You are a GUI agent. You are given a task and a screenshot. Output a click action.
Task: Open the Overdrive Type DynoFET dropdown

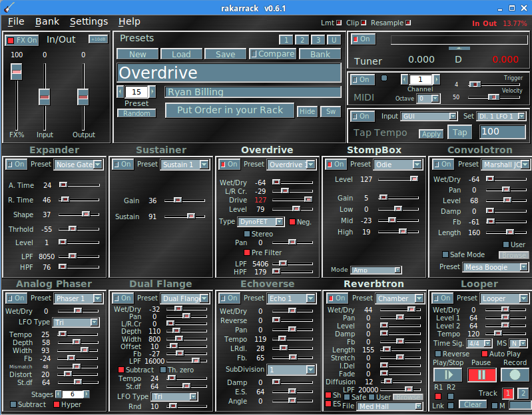pyautogui.click(x=261, y=222)
